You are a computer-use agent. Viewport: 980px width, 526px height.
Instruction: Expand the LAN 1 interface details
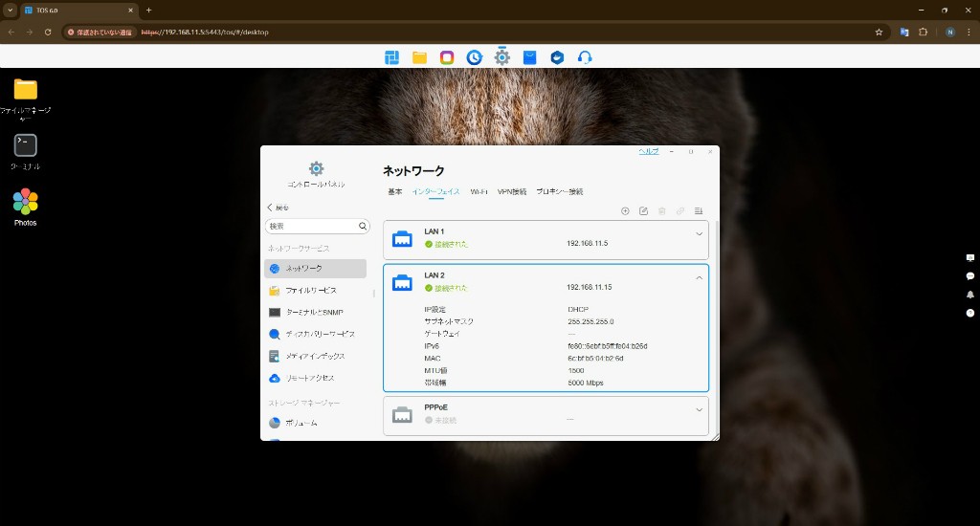[699, 234]
